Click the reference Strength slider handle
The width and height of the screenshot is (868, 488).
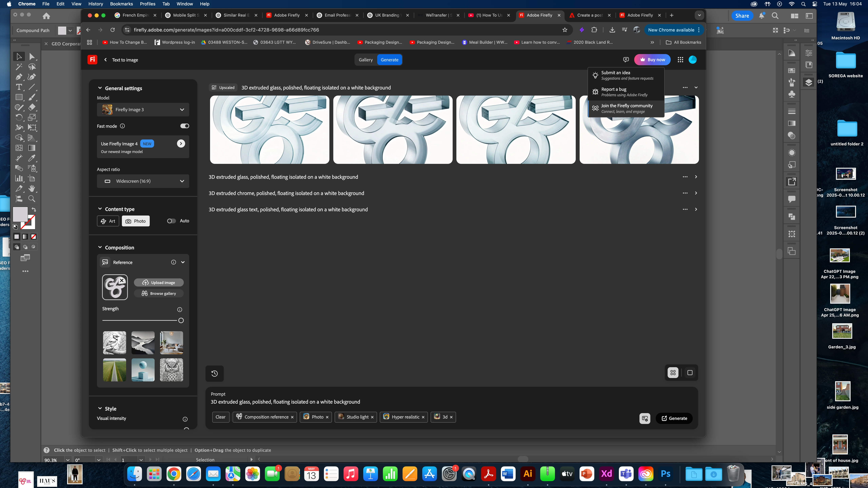pyautogui.click(x=181, y=321)
